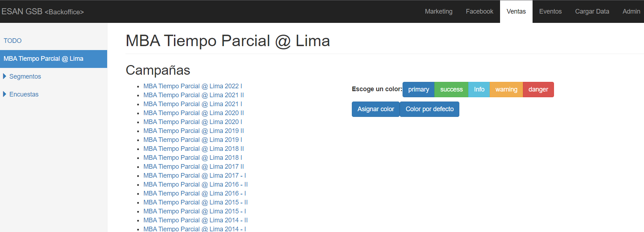Open the TODO sidebar link
Viewport: 644px width, 232px height.
(x=13, y=41)
